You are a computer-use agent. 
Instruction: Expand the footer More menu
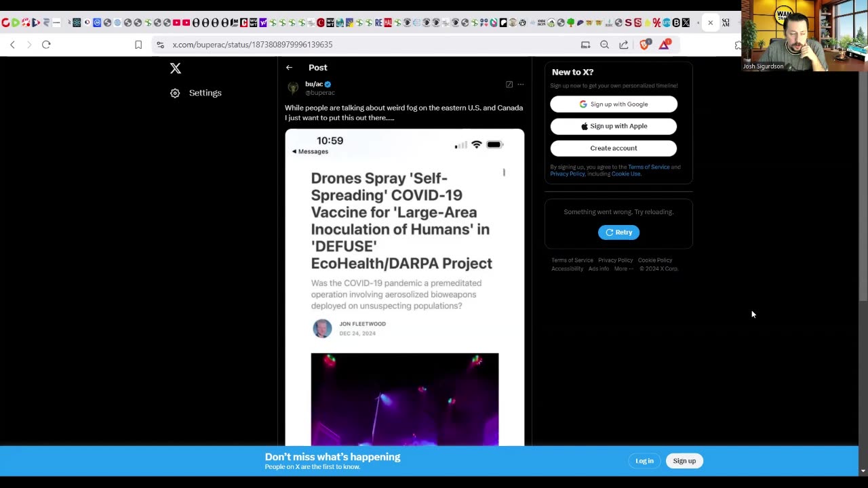coord(624,269)
